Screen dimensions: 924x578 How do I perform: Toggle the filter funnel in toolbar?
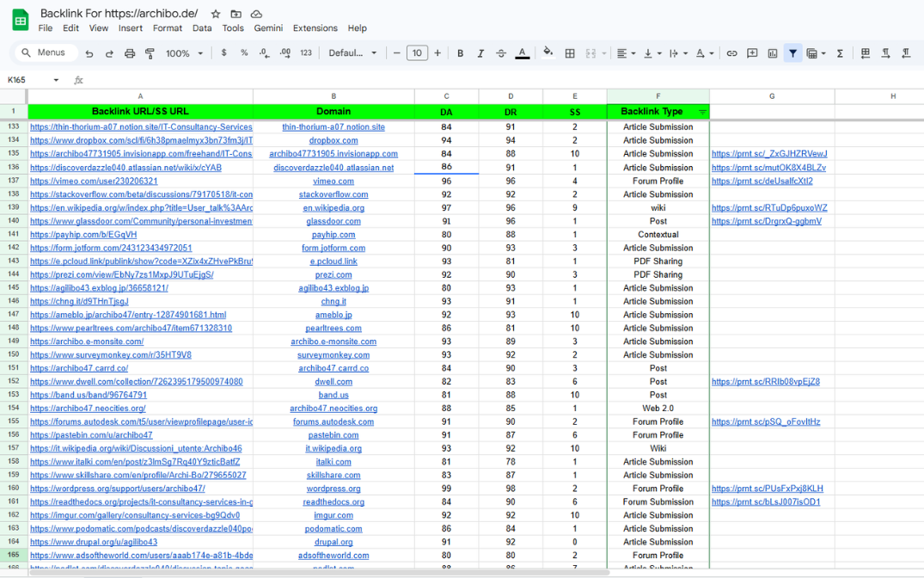point(792,53)
